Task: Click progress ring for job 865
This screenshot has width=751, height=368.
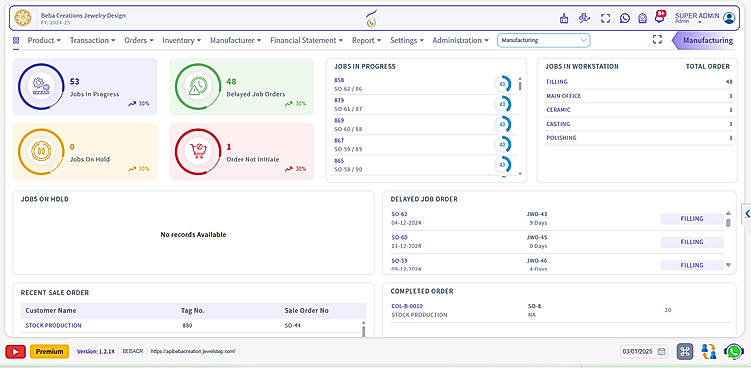Action: point(502,164)
